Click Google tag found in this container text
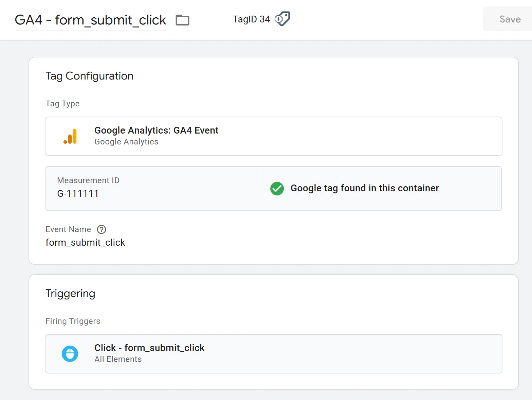Viewport: 532px width, 400px height. [365, 188]
